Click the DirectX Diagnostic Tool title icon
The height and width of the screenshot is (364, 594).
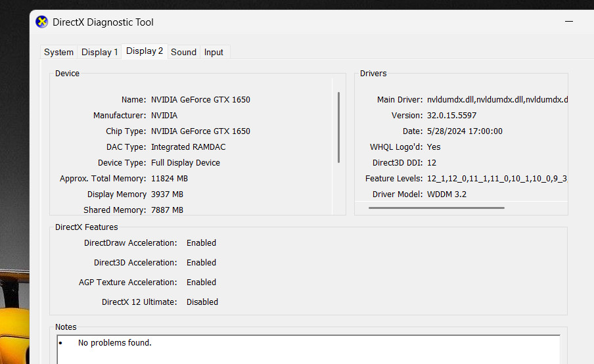click(x=41, y=22)
